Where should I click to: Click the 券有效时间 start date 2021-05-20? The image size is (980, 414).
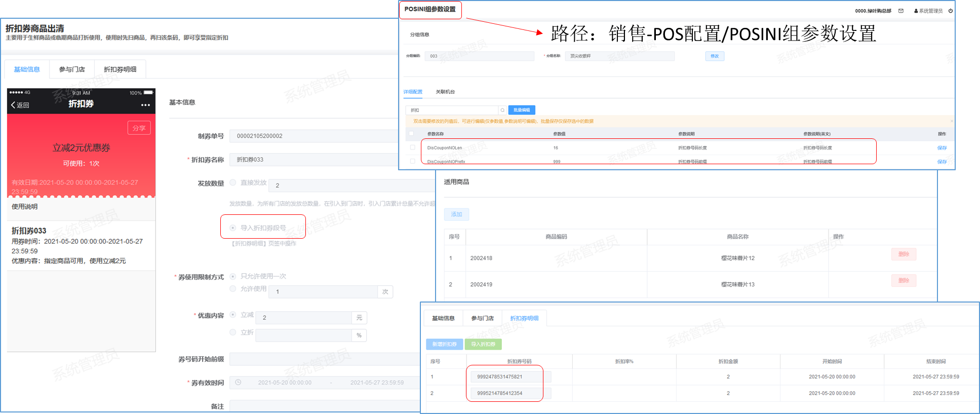point(285,383)
